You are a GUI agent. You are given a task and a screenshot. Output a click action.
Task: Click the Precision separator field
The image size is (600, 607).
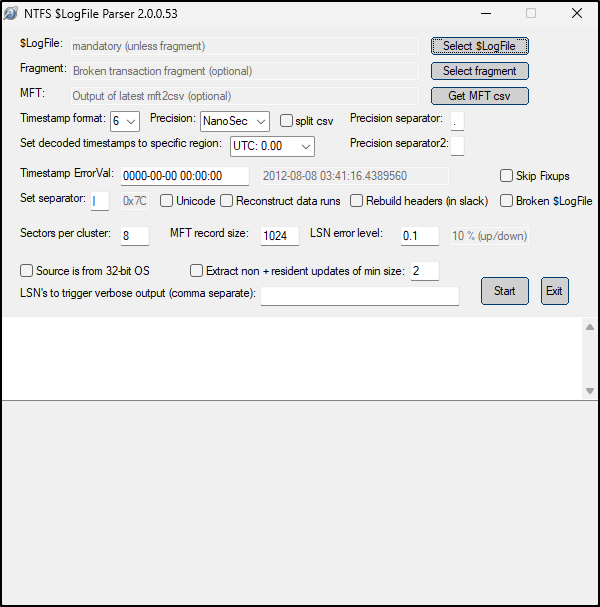point(457,122)
